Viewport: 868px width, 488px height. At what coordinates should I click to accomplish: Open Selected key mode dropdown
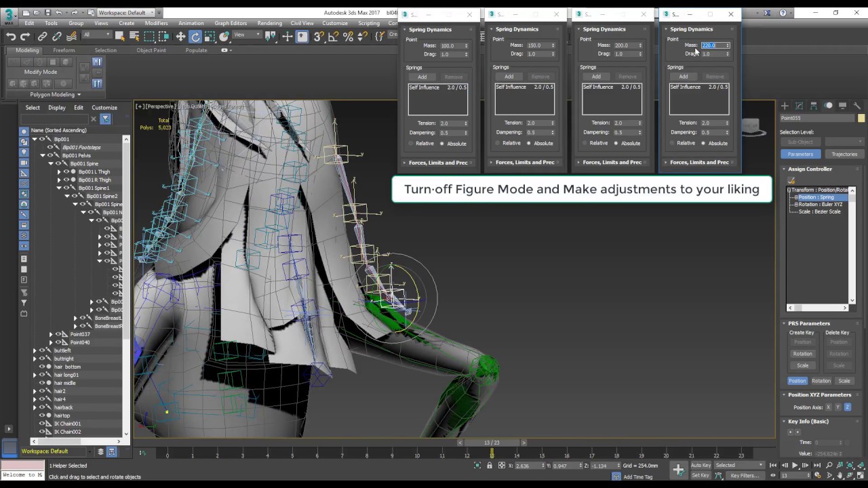(738, 466)
